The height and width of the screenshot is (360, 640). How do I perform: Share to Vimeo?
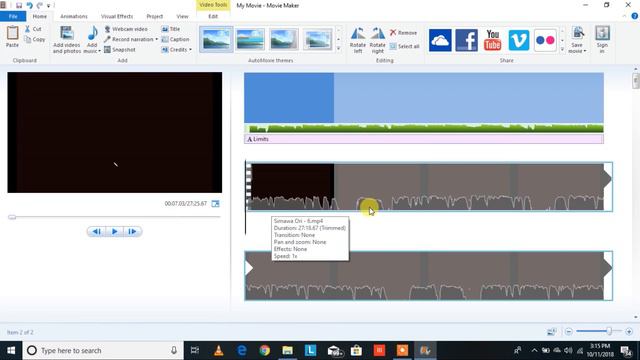[x=519, y=40]
